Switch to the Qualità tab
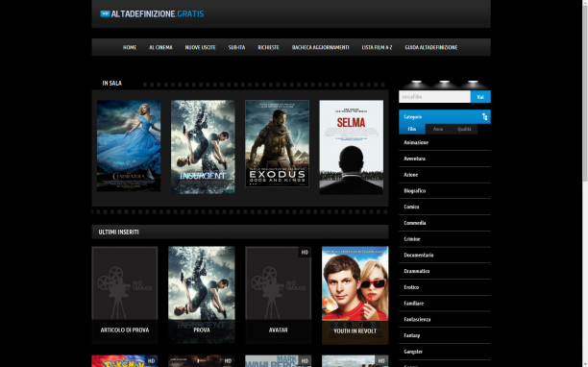The width and height of the screenshot is (588, 367). point(464,129)
